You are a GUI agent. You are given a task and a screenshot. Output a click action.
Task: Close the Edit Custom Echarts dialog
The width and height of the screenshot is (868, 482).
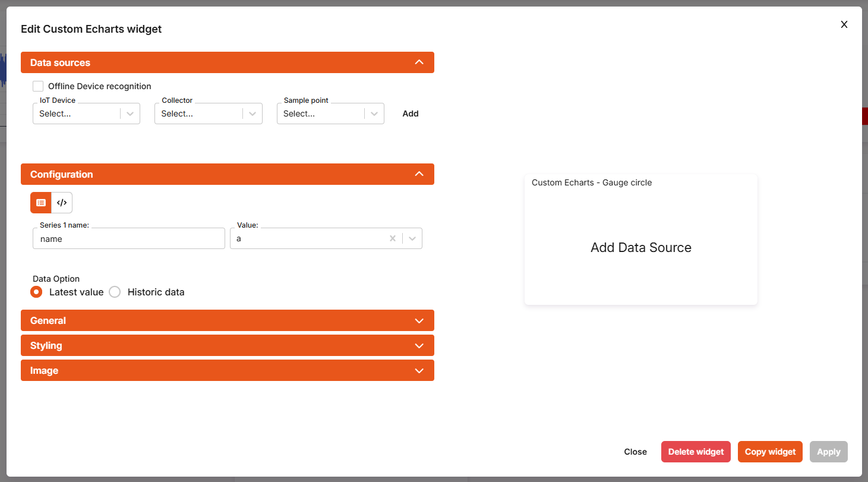844,24
